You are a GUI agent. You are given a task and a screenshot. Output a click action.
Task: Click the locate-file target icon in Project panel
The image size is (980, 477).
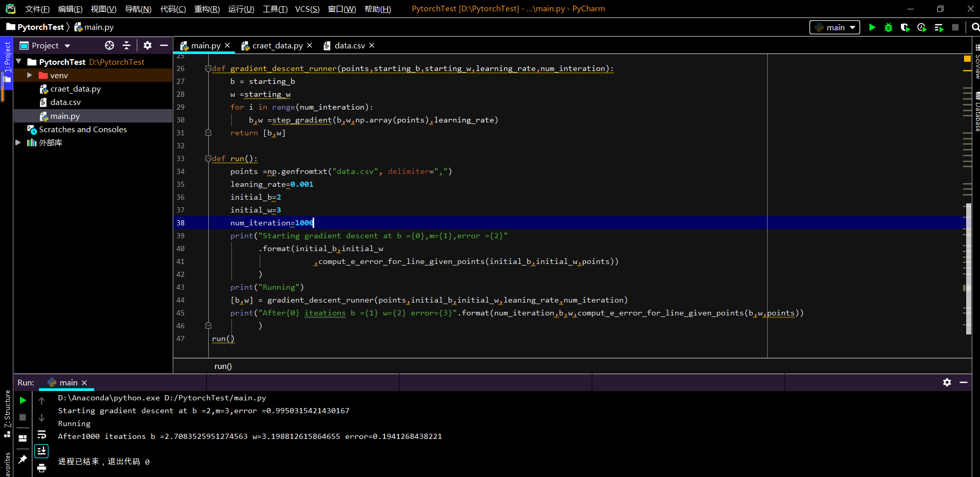point(110,45)
